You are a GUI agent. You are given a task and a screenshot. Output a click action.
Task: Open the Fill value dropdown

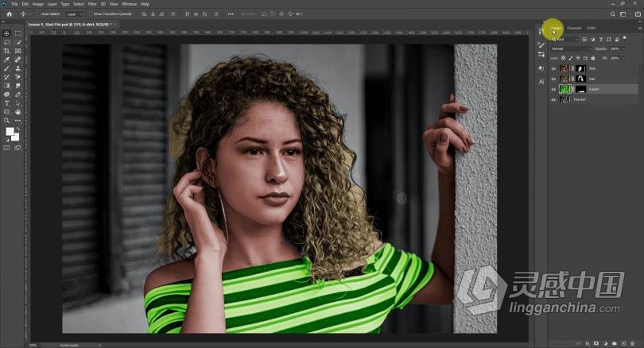623,58
